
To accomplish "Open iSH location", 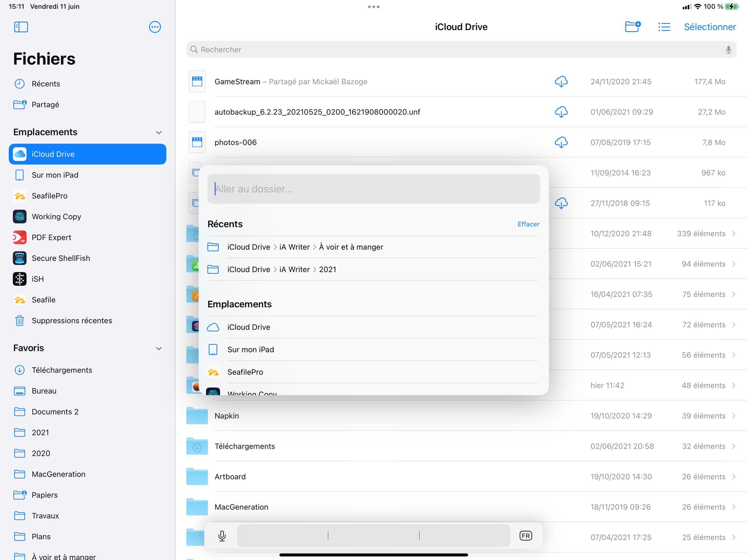I will (x=87, y=279).
